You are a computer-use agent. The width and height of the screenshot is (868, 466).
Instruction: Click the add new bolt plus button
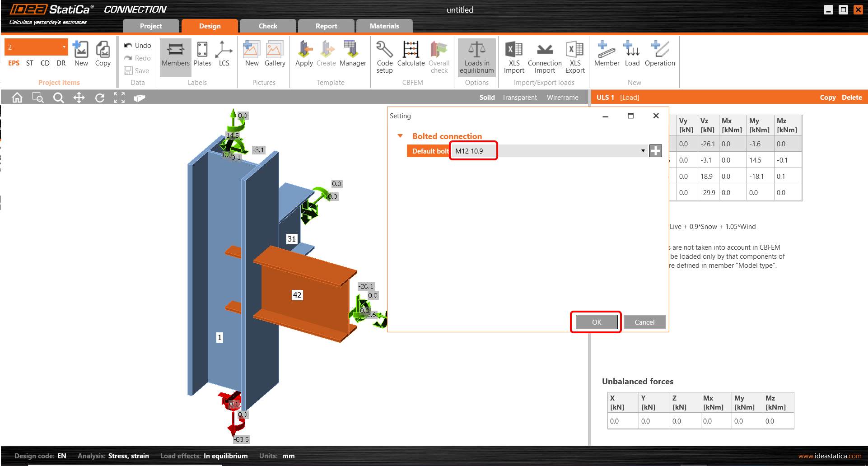pos(655,151)
